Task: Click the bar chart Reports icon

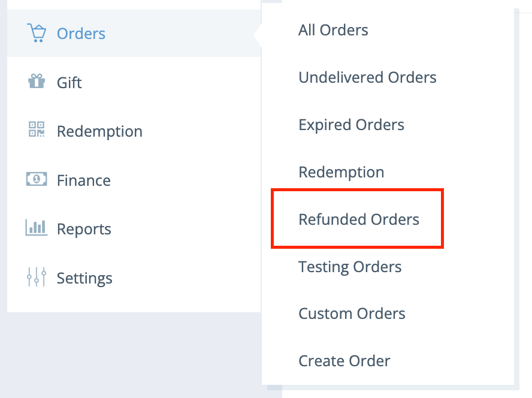Action: 37,228
